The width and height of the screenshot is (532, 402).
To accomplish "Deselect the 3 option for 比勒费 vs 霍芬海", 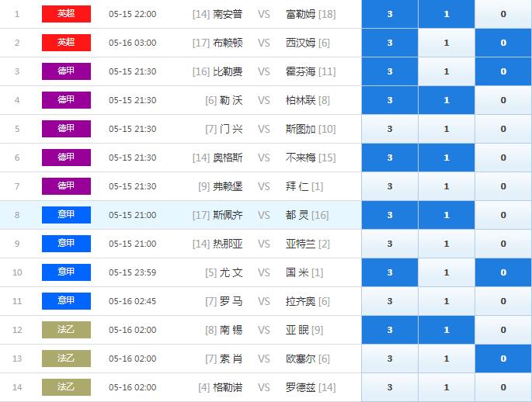I will 389,71.
